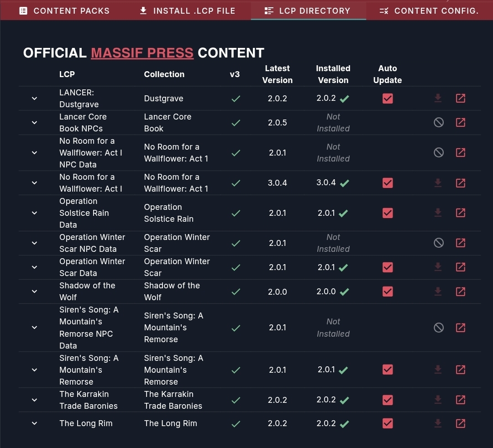Click latest version 2.0.0 cell
This screenshot has width=493, height=448.
pos(278,292)
